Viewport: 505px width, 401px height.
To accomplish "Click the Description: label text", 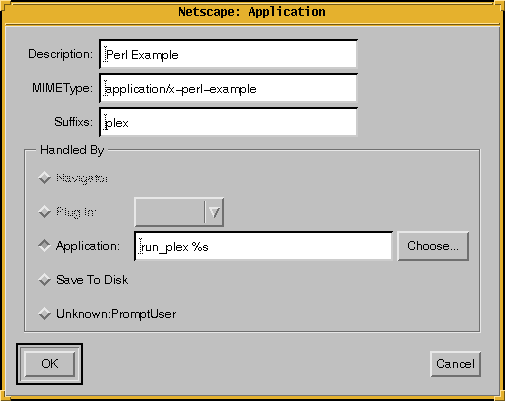I will tap(60, 54).
